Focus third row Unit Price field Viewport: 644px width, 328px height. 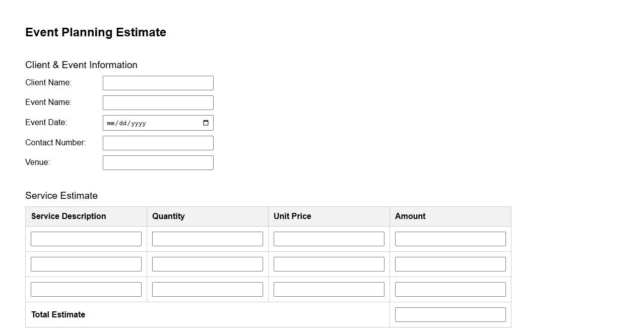click(x=329, y=290)
